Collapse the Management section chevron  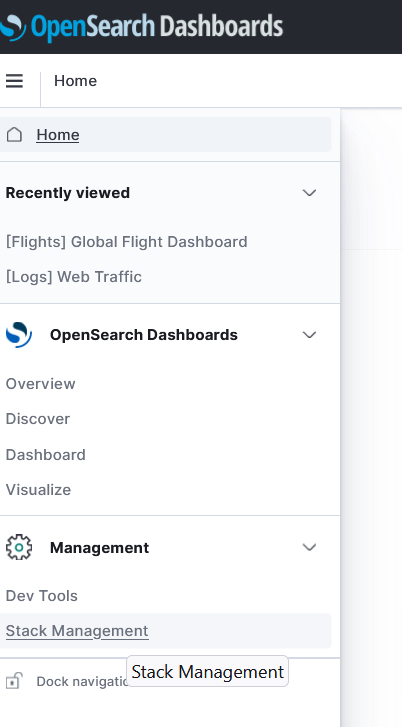click(309, 547)
